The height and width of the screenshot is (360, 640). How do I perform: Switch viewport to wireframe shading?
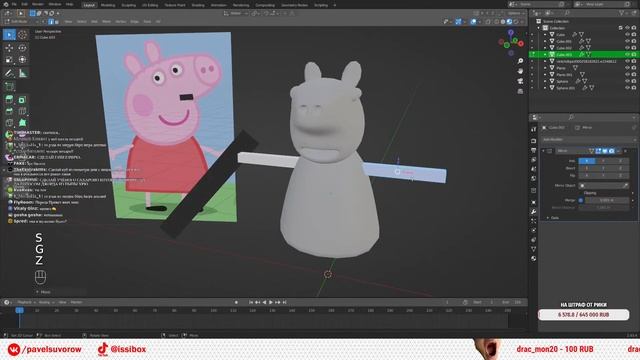pos(496,22)
